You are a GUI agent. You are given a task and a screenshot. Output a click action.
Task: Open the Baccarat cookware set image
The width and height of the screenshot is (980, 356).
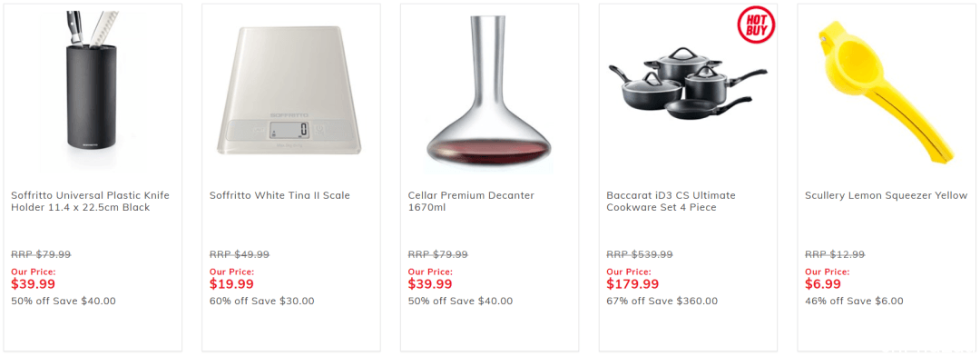(688, 89)
